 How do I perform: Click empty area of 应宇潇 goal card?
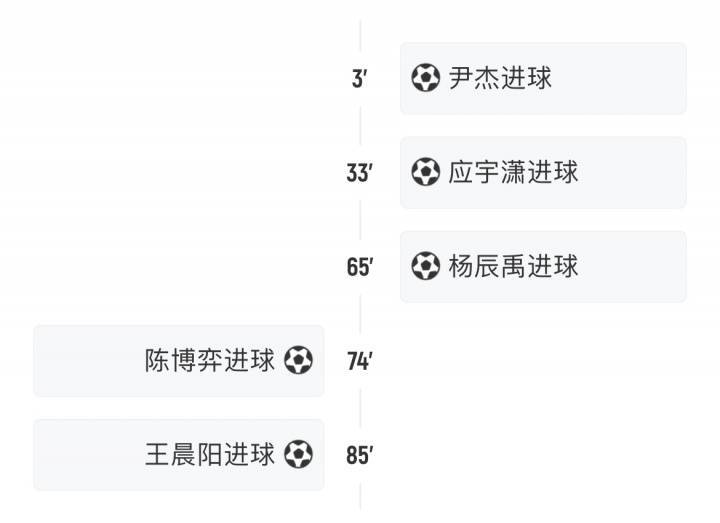[x=634, y=172]
